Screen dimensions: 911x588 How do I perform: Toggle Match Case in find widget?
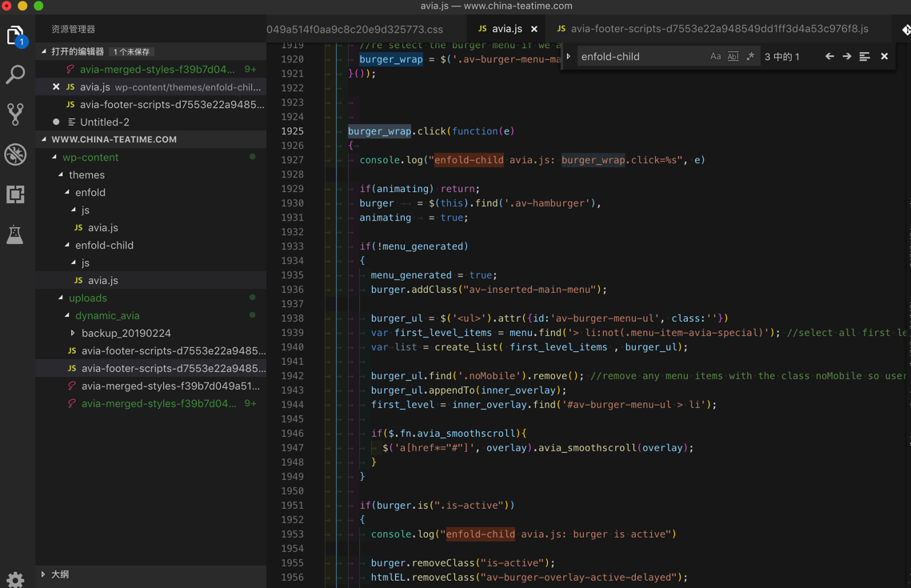715,57
